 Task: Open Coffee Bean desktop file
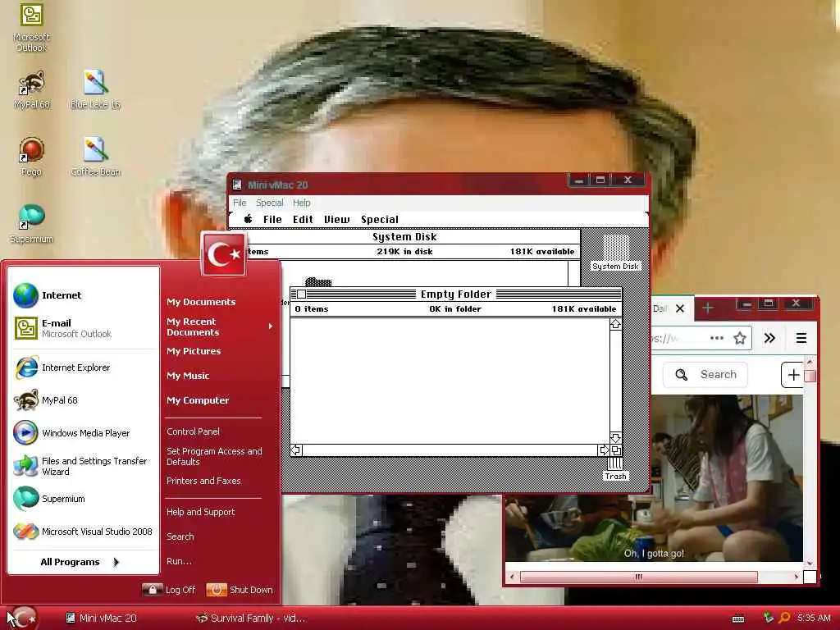(x=95, y=157)
